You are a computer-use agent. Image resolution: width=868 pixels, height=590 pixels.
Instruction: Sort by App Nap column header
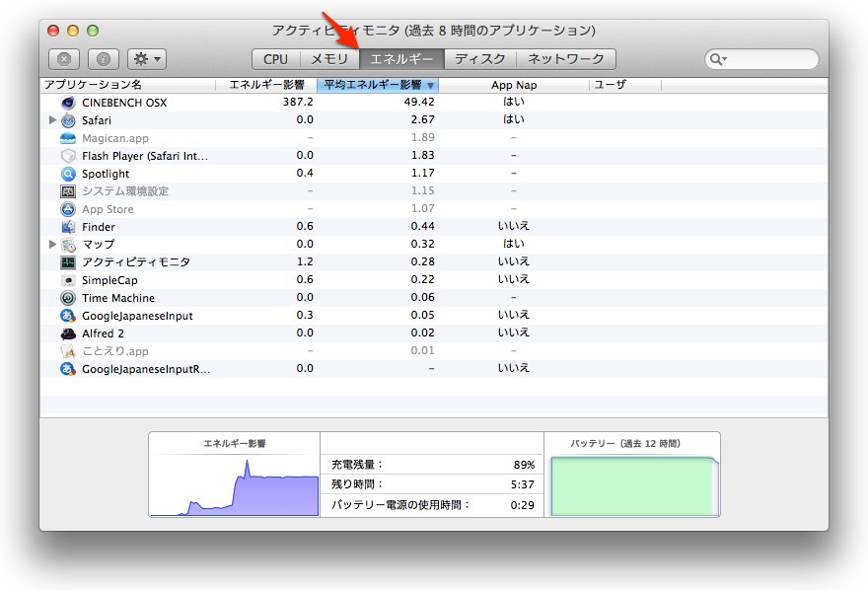tap(514, 85)
